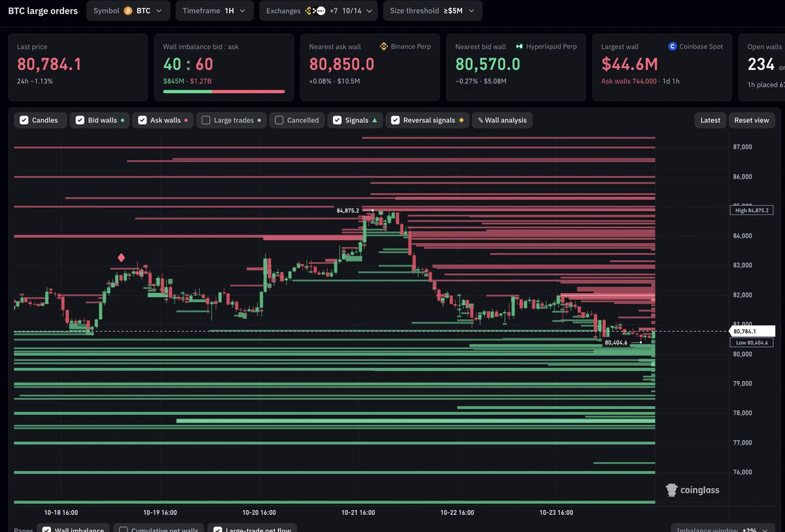Toggle the Wall imbalance pane checkbox
Screen dimensions: 785x532
point(47,529)
